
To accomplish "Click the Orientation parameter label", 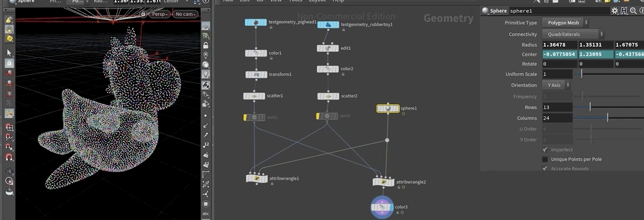I will (x=524, y=85).
